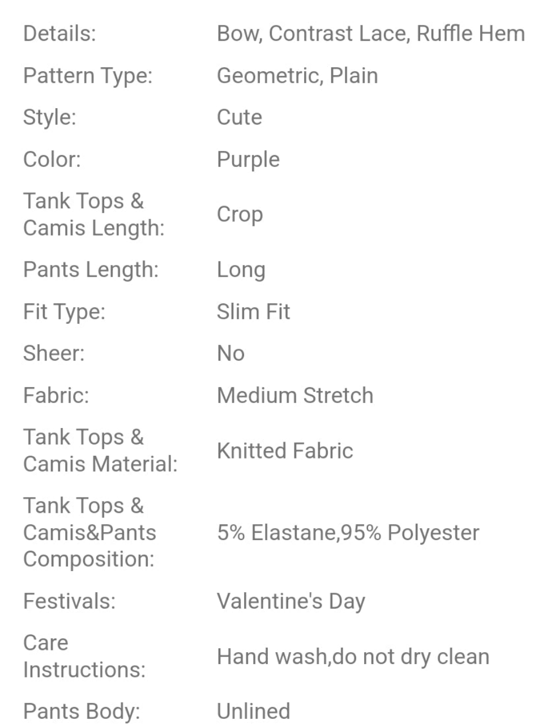Viewport: 560px width, 728px height.
Task: Select the "Unlined" pants body value
Action: pyautogui.click(x=253, y=711)
